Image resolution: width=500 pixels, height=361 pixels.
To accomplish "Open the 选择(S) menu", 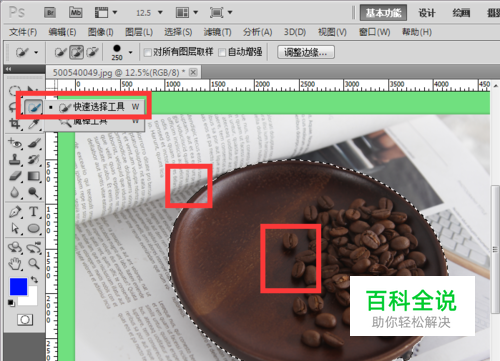I will coord(178,32).
